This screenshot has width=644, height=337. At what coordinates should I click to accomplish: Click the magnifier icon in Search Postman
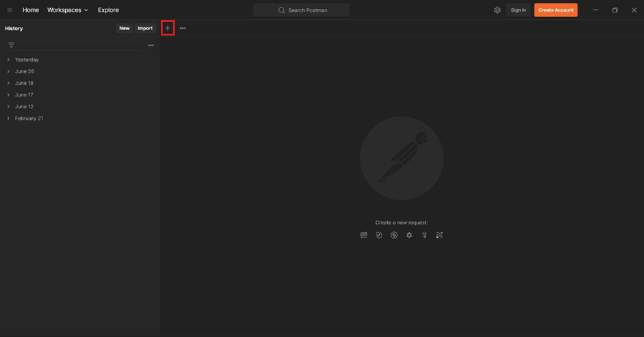click(x=282, y=10)
